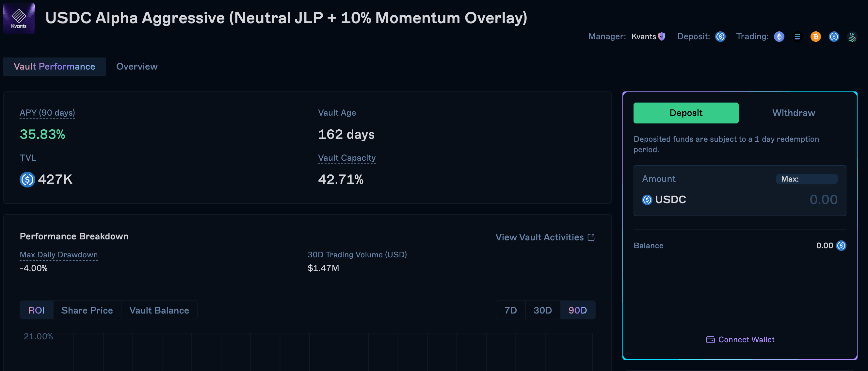Click the Solana trading asset icon
This screenshot has width=868, height=371.
797,36
